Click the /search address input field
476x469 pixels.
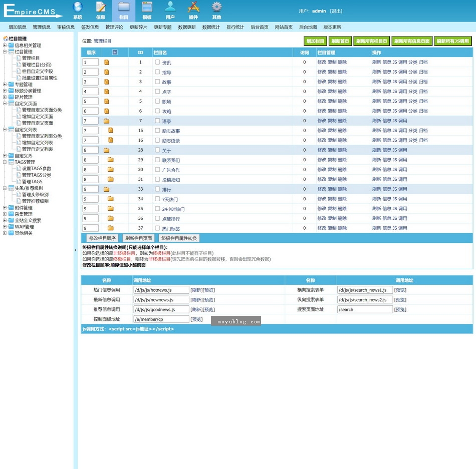click(365, 309)
